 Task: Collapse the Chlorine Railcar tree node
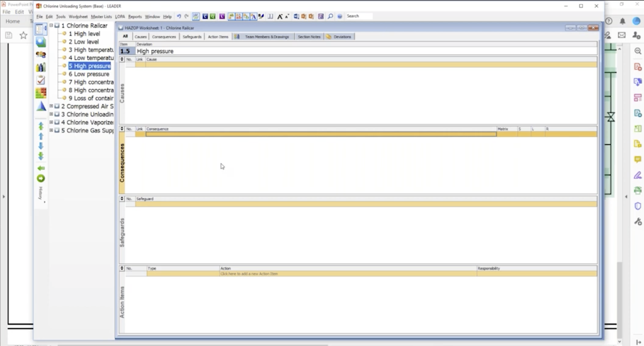coord(51,25)
